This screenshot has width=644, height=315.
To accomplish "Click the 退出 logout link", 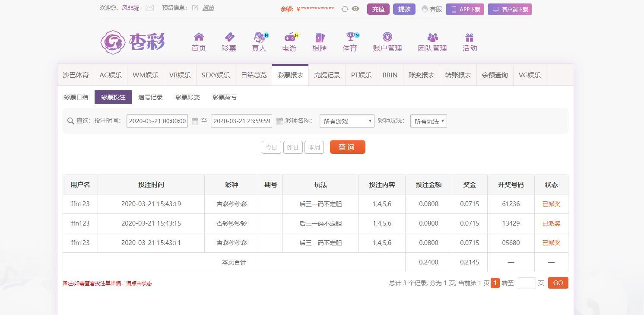I will pyautogui.click(x=208, y=8).
